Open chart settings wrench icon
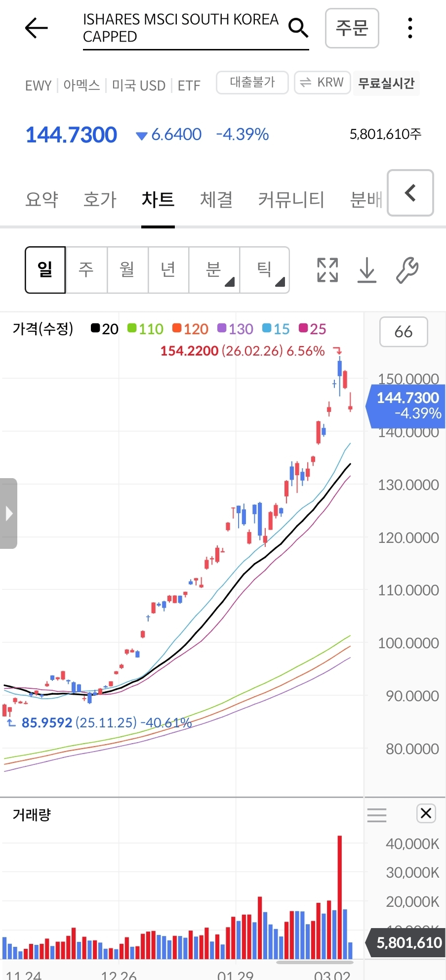Screen dimensions: 446x980 point(407,270)
